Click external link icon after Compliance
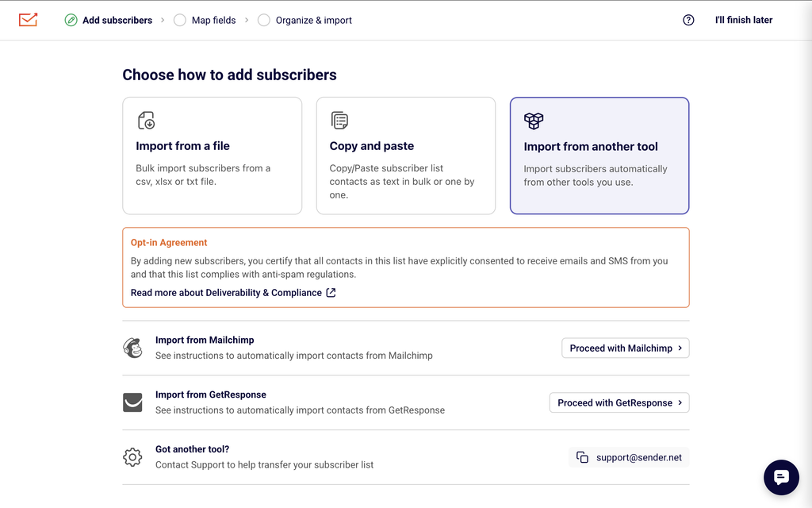The height and width of the screenshot is (508, 812). pos(331,293)
